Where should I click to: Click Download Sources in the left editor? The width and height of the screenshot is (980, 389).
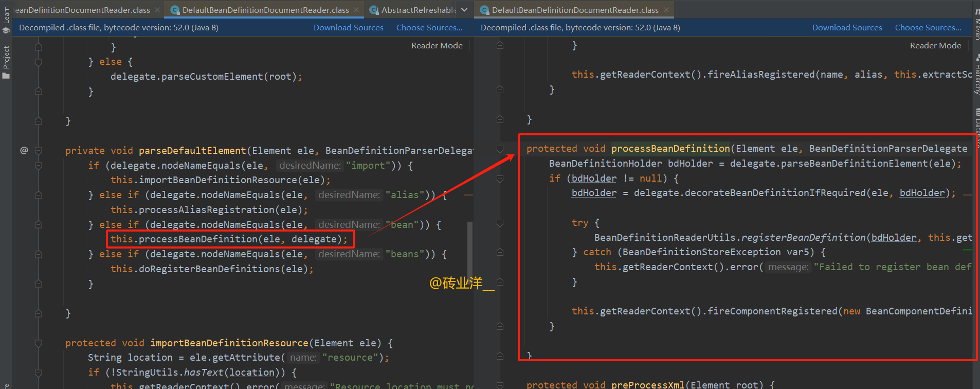click(x=349, y=28)
